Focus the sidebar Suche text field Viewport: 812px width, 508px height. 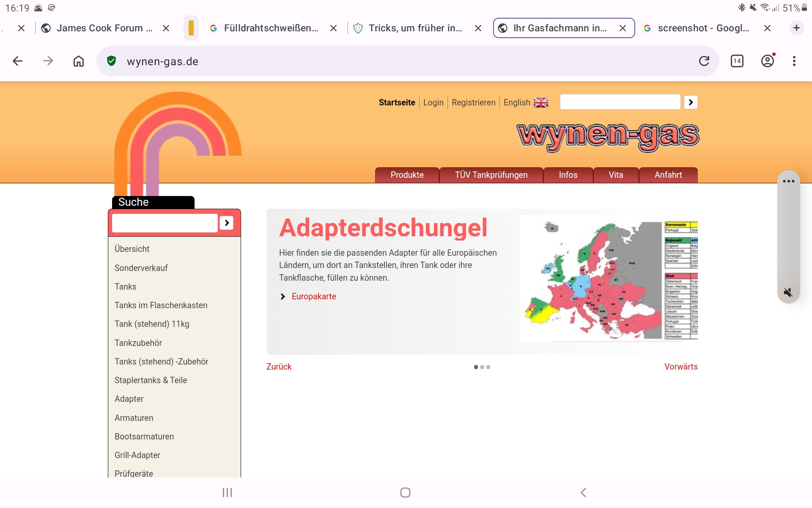(165, 223)
